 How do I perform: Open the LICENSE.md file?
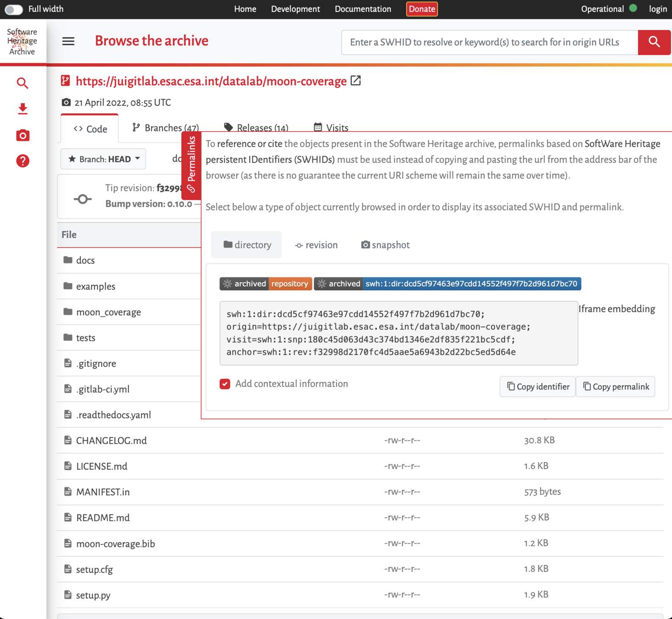point(102,466)
